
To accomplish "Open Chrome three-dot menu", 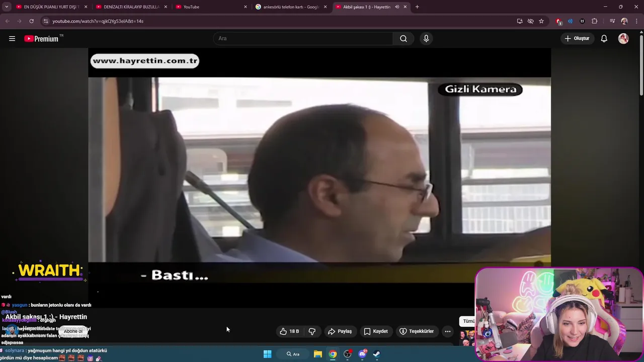I will pos(636,21).
